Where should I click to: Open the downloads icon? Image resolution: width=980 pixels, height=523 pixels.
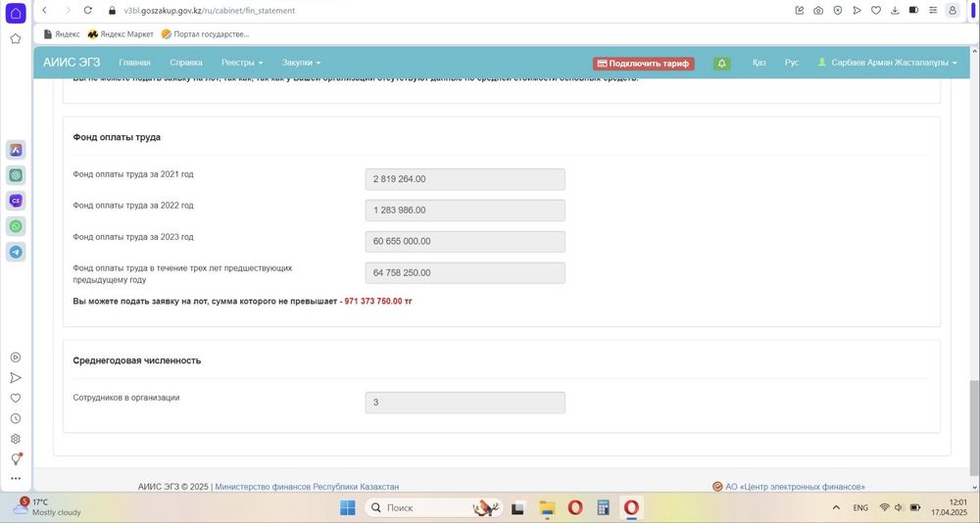click(895, 11)
